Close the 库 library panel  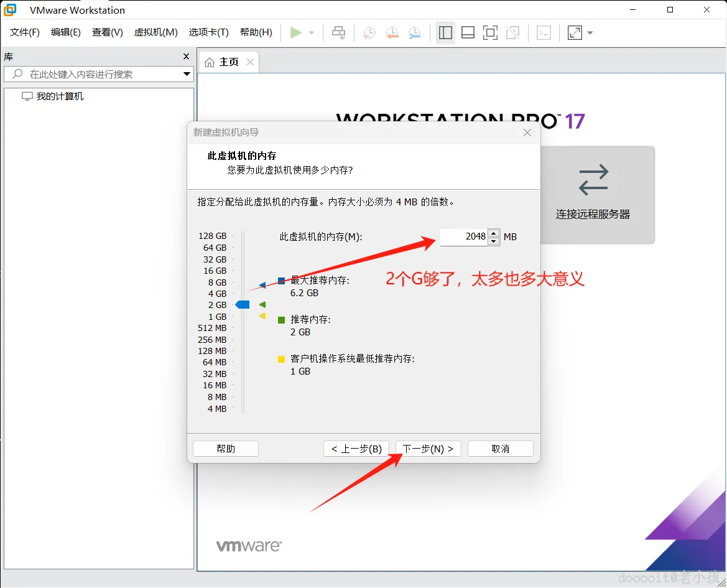point(187,56)
